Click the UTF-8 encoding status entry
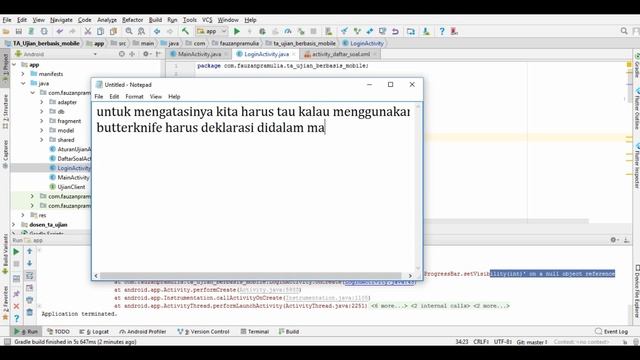This screenshot has height=360, width=640. [503, 342]
